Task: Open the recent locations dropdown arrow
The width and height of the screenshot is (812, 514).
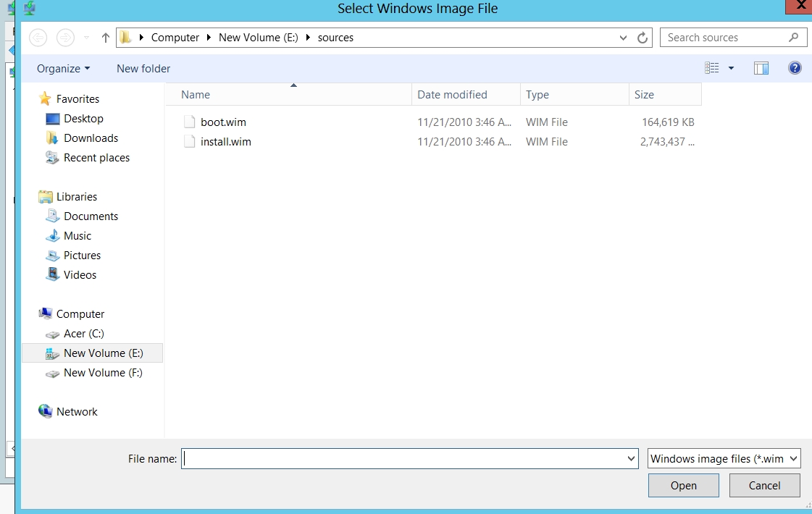Action: pos(86,38)
